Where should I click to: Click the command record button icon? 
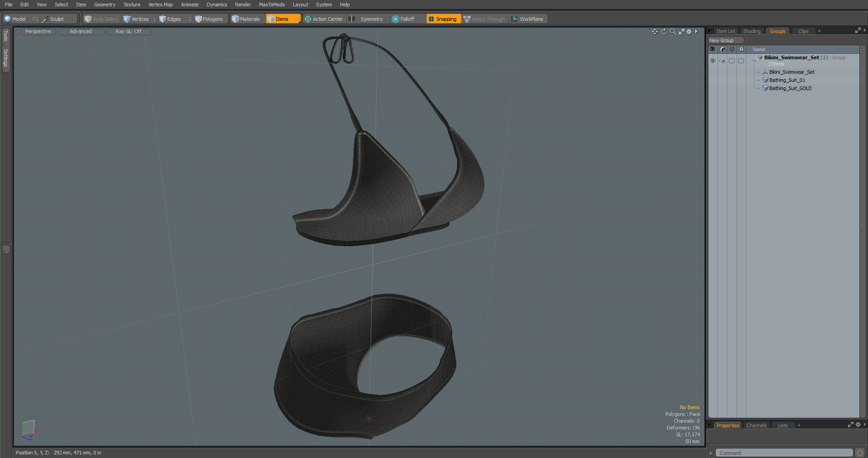click(x=860, y=453)
